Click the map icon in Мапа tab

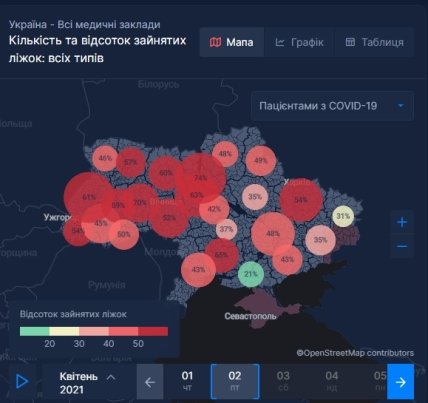click(x=215, y=42)
